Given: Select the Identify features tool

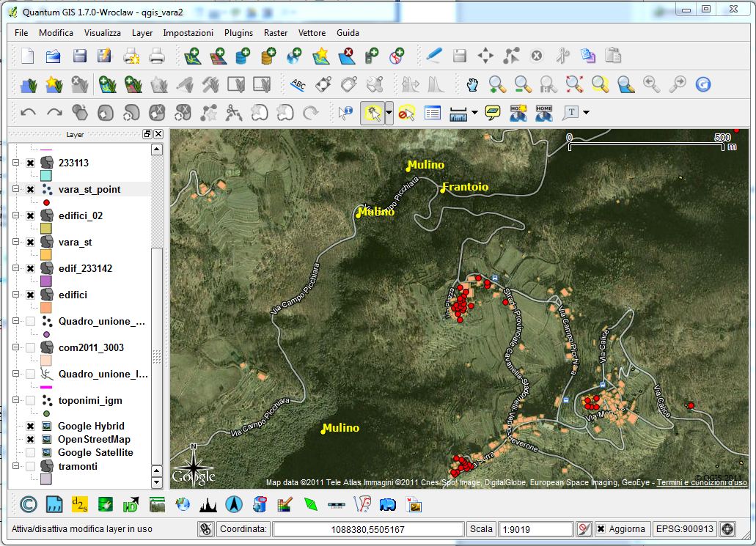Looking at the screenshot, I should coord(345,113).
